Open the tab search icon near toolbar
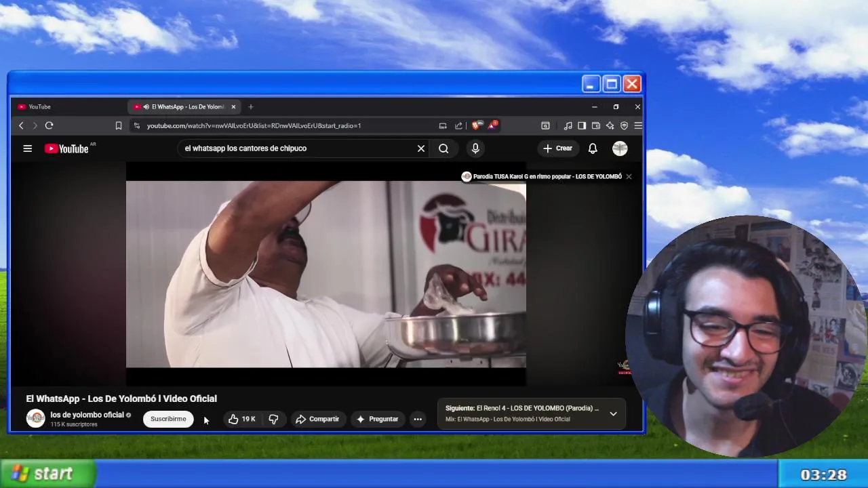This screenshot has width=868, height=488. [545, 125]
